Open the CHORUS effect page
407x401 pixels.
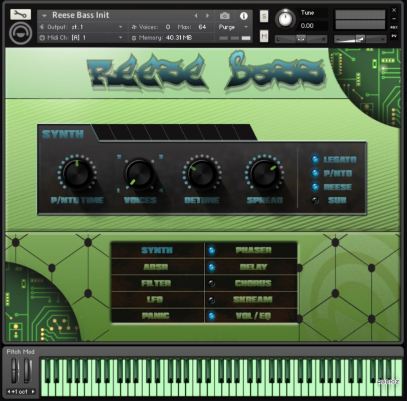point(253,283)
